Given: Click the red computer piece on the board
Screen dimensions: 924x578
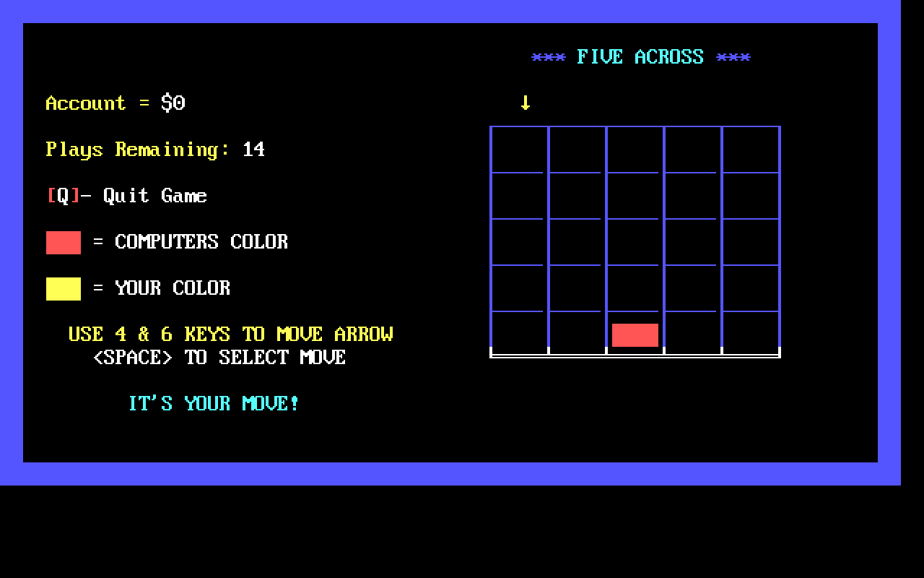Looking at the screenshot, I should (x=635, y=335).
